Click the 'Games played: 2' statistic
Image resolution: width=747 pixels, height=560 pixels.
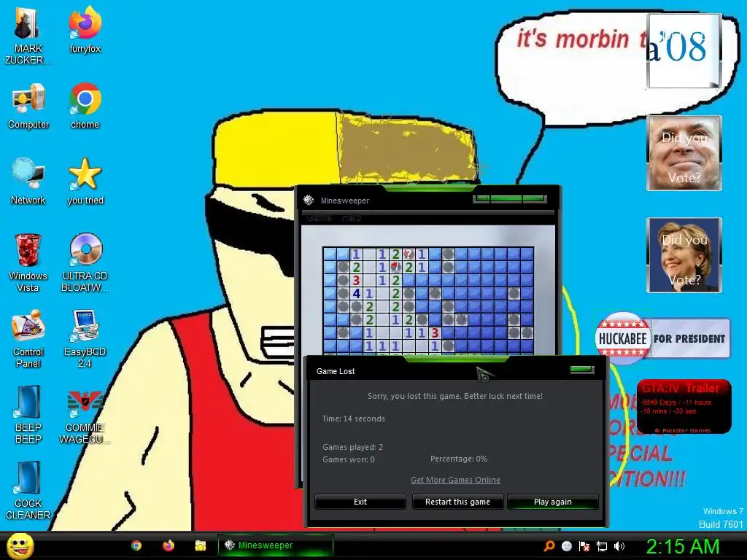coord(352,447)
